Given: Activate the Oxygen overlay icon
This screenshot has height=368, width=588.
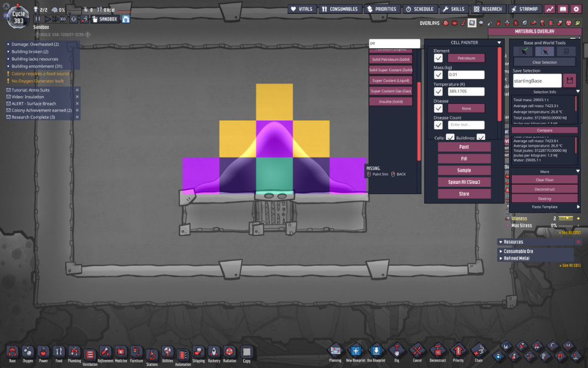Looking at the screenshot, I should pos(446,23).
